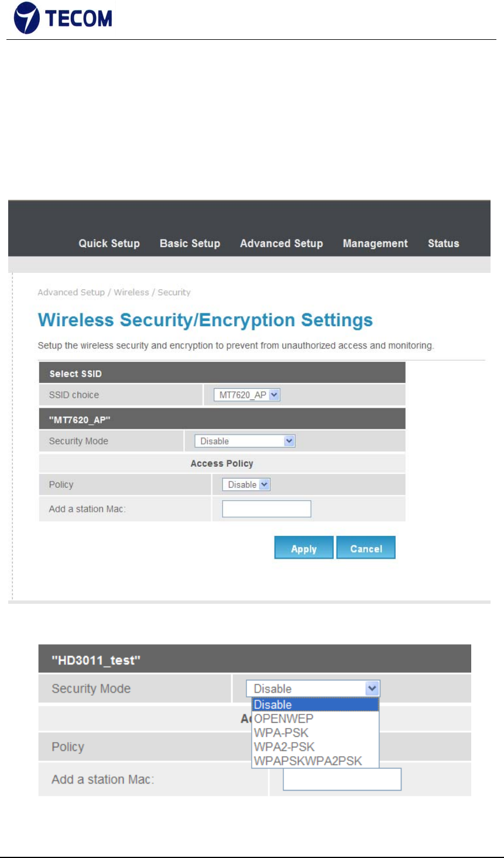Choose WPAPSKWPA2PSK security mode option
This screenshot has height=858, width=504.
[316, 761]
